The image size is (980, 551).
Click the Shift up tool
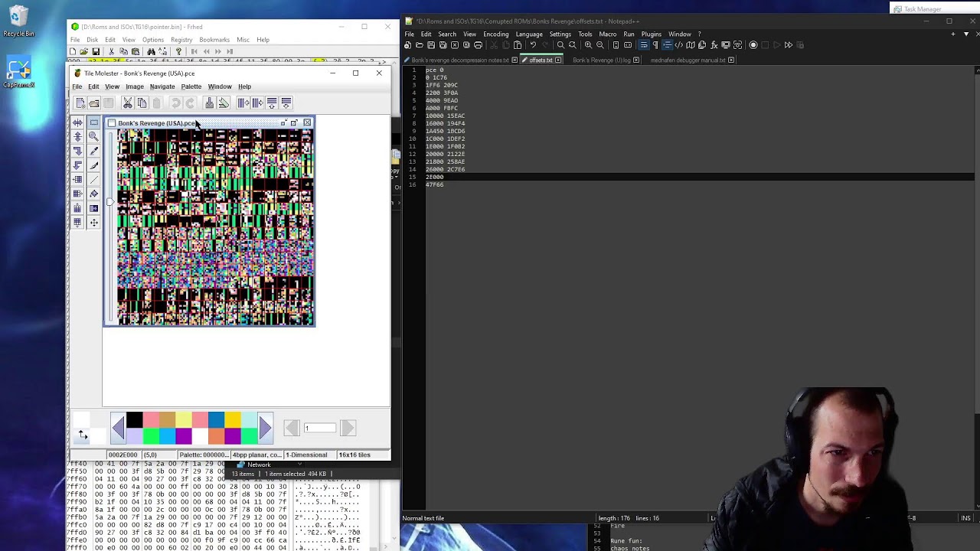pos(77,208)
